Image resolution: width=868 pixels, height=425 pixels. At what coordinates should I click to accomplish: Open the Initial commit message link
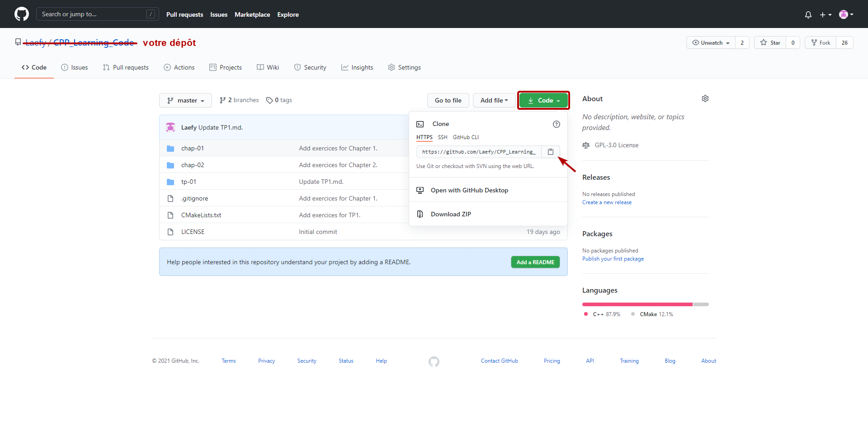[318, 232]
